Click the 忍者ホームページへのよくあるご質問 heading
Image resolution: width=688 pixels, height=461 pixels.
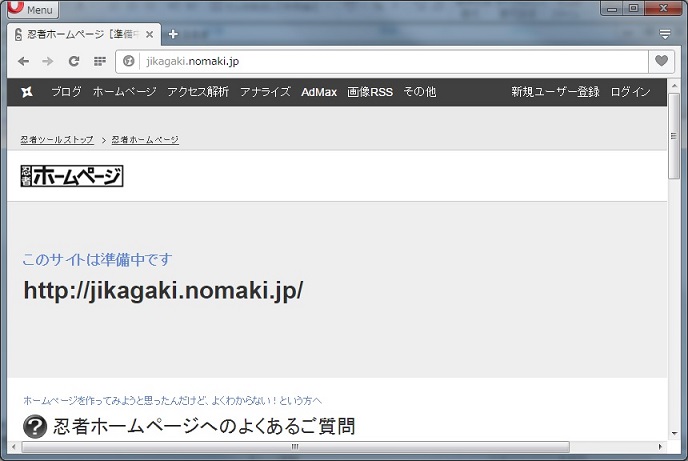[204, 426]
